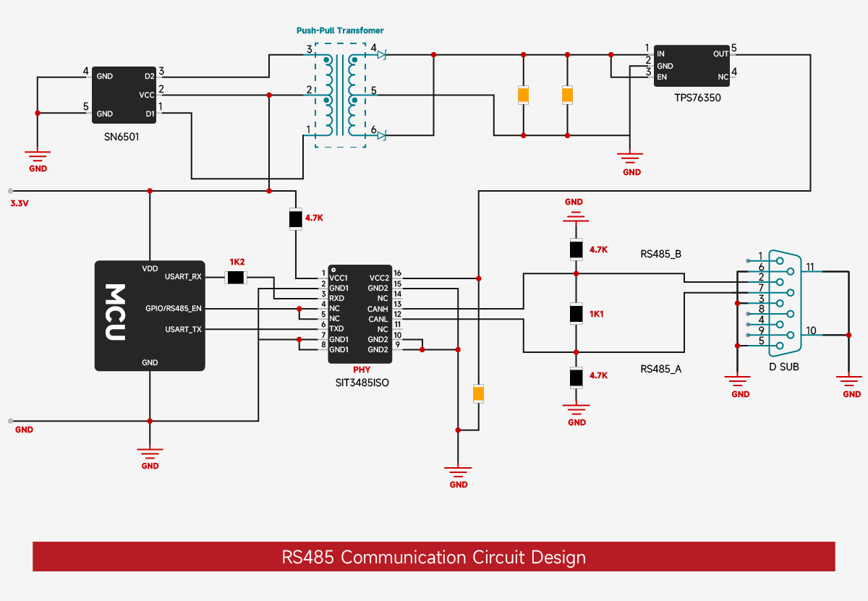The height and width of the screenshot is (601, 868).
Task: Click the SN6501 chip symbol
Action: (125, 93)
